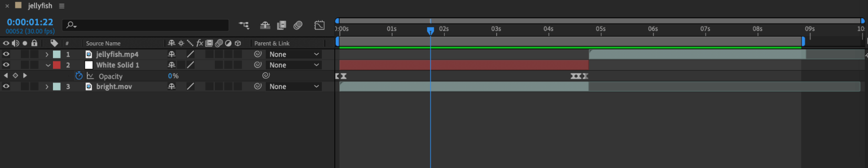Collapse the White Solid 1 layer
This screenshot has height=168, width=868.
tap(48, 65)
